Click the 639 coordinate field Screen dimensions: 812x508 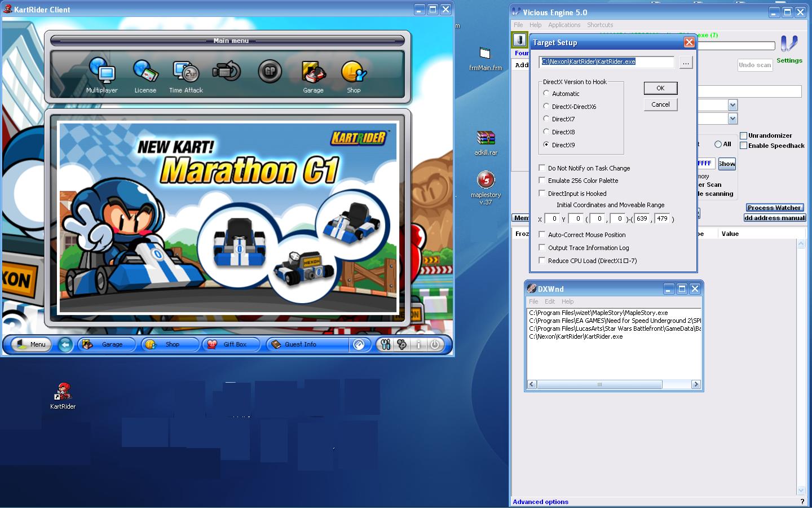(642, 218)
